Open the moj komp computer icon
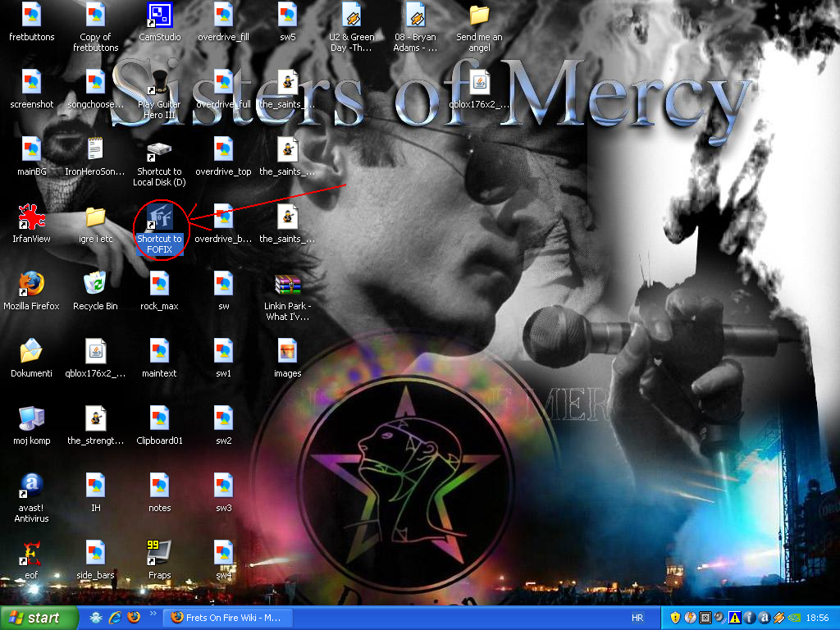Image resolution: width=840 pixels, height=630 pixels. [32, 426]
